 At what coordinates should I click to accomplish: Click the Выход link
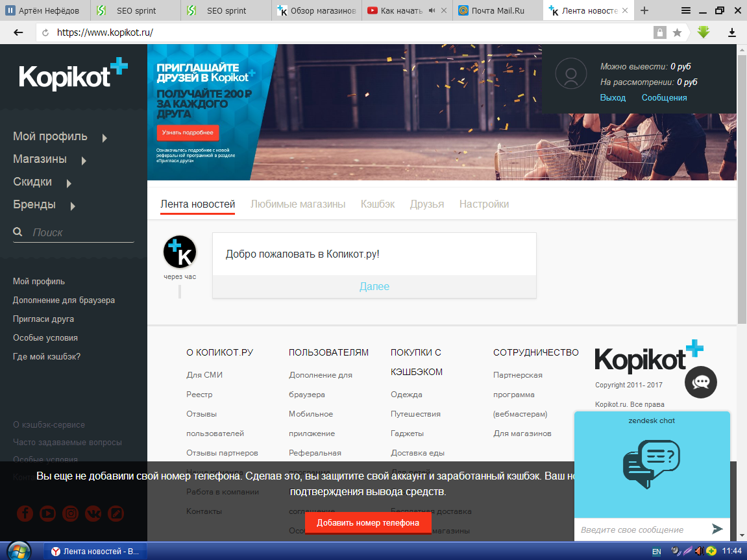coord(613,97)
